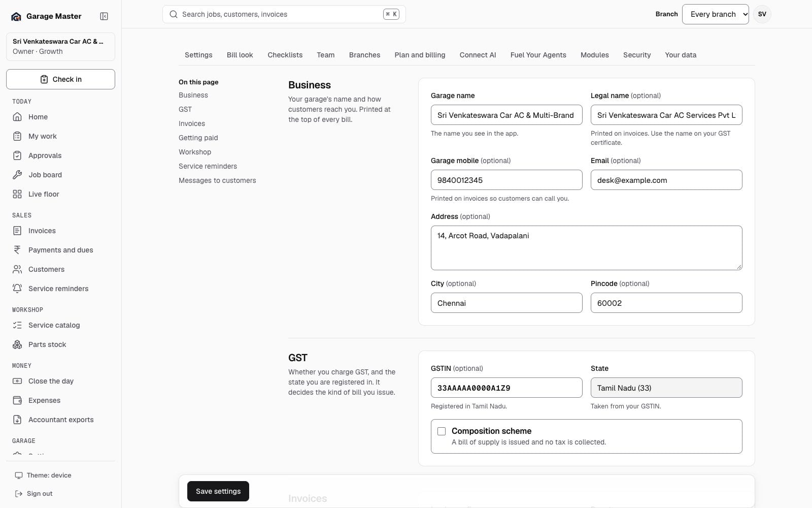
Task: Click the Invoices document icon
Action: click(x=17, y=231)
